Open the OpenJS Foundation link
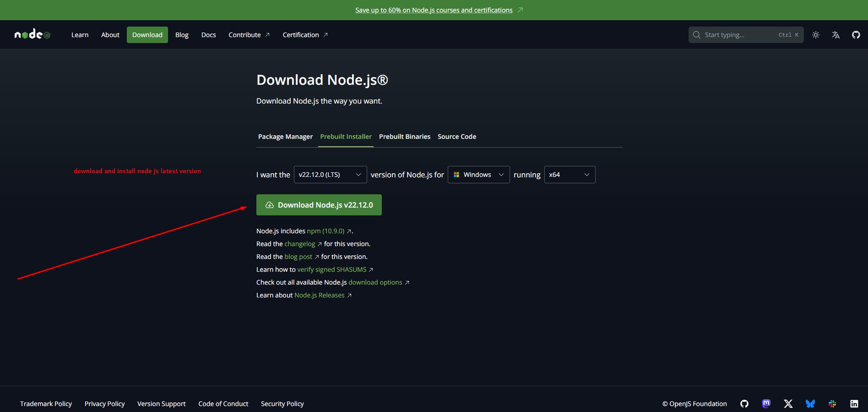Viewport: 868px width, 412px height. click(694, 404)
